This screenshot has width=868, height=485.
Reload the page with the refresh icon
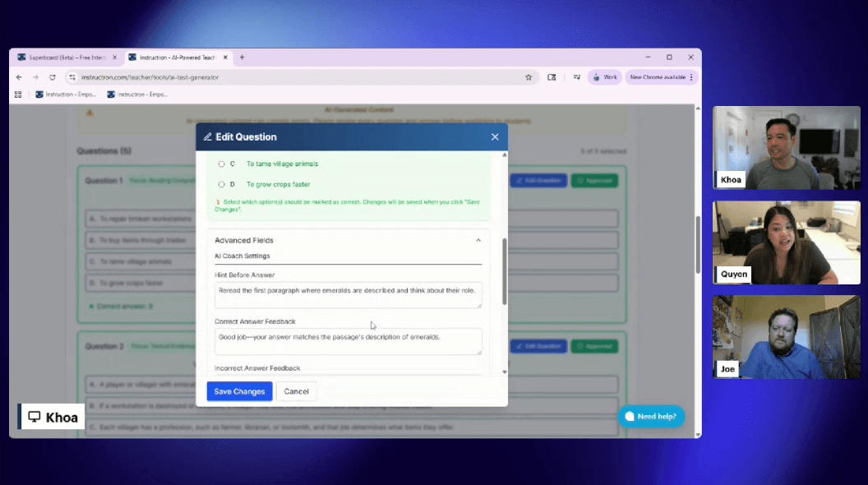coord(53,77)
